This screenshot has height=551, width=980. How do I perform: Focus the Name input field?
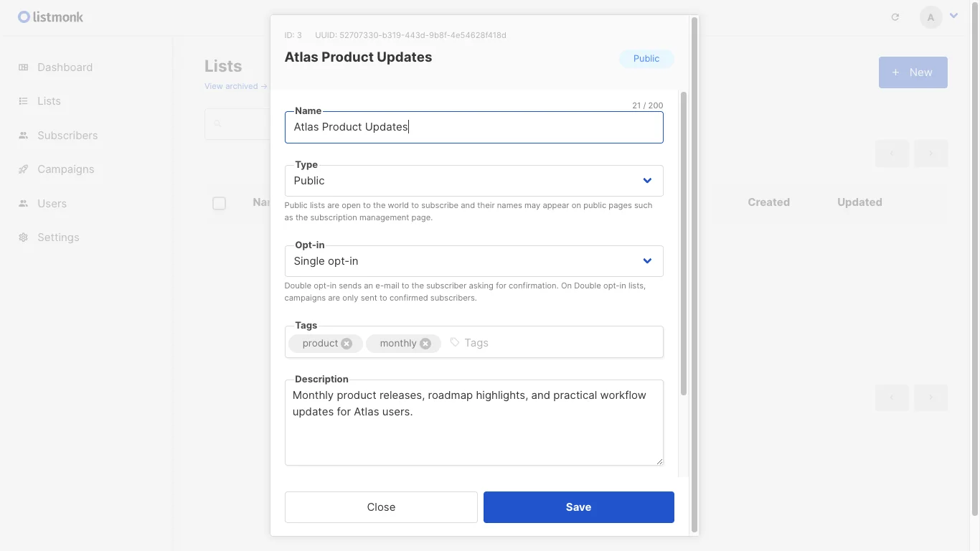point(474,127)
